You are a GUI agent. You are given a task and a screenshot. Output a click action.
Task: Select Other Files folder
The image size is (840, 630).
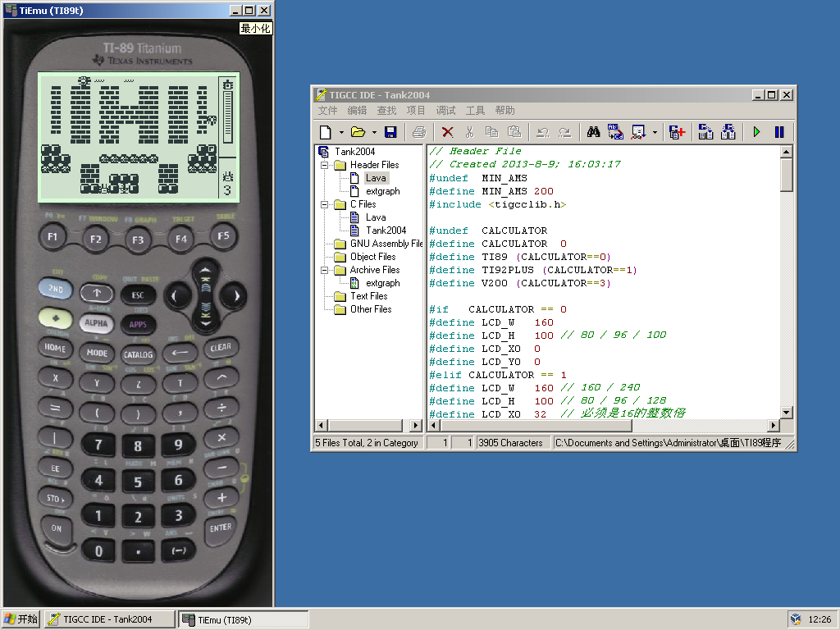coord(371,309)
